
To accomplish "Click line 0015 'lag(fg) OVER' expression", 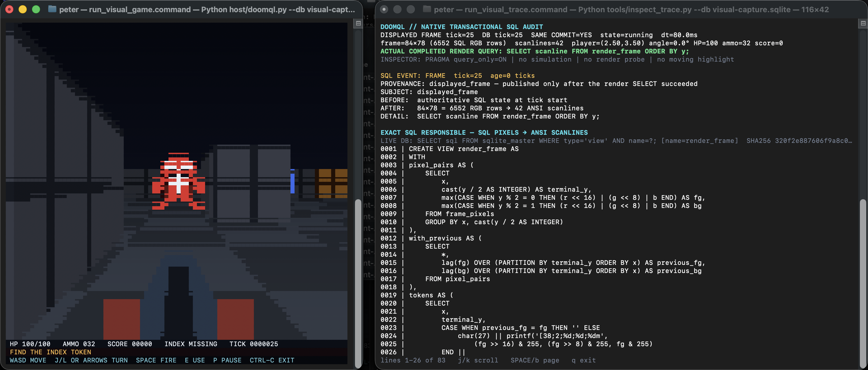I will pyautogui.click(x=543, y=263).
